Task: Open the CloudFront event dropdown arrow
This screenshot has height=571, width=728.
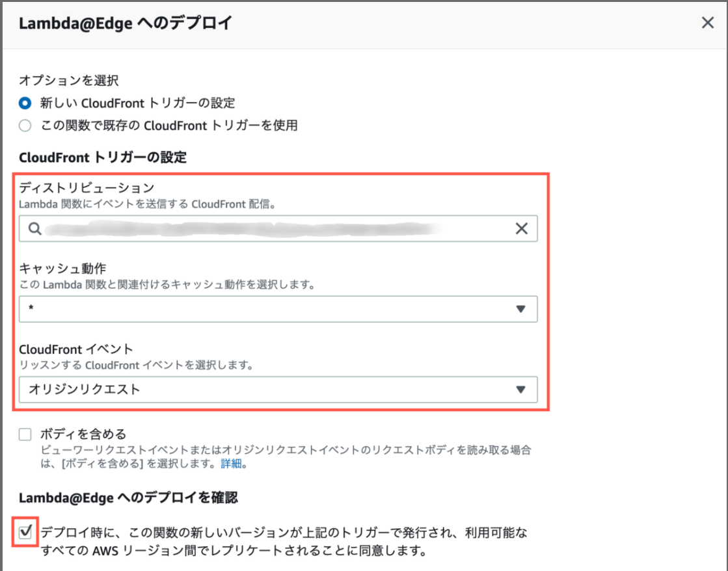Action: [x=520, y=390]
